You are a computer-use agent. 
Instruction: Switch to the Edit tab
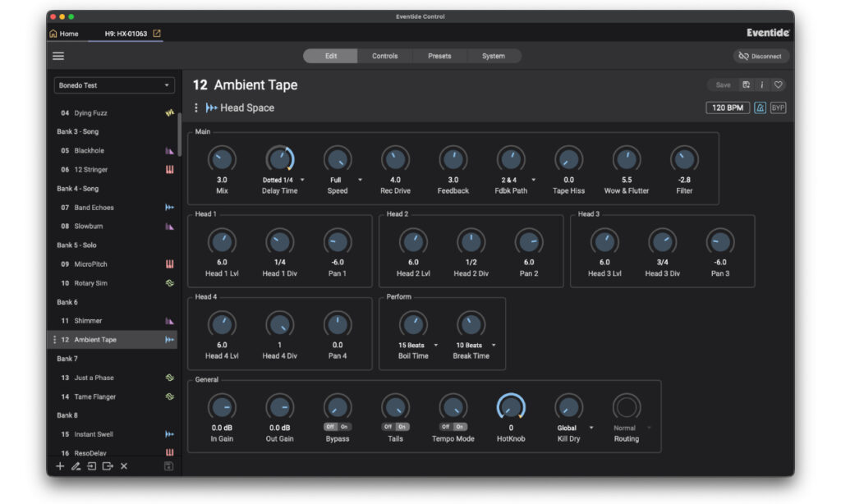(330, 56)
